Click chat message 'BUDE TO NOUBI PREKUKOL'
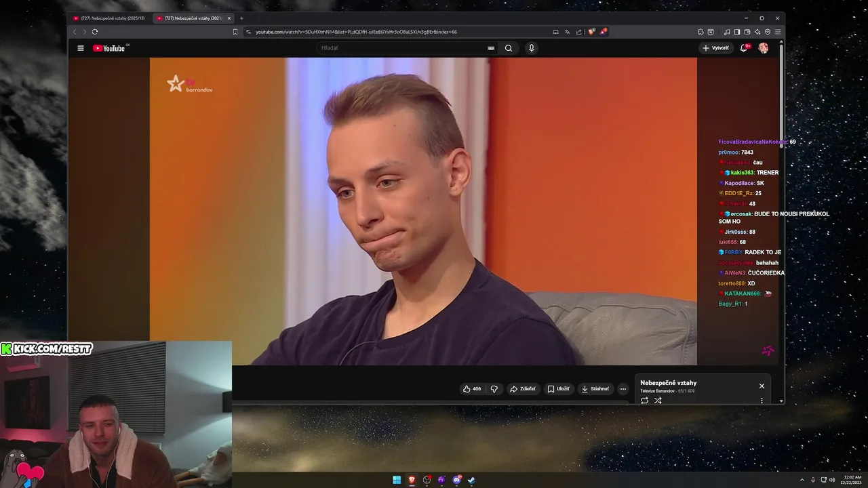Viewport: 868px width, 488px height. pos(791,214)
